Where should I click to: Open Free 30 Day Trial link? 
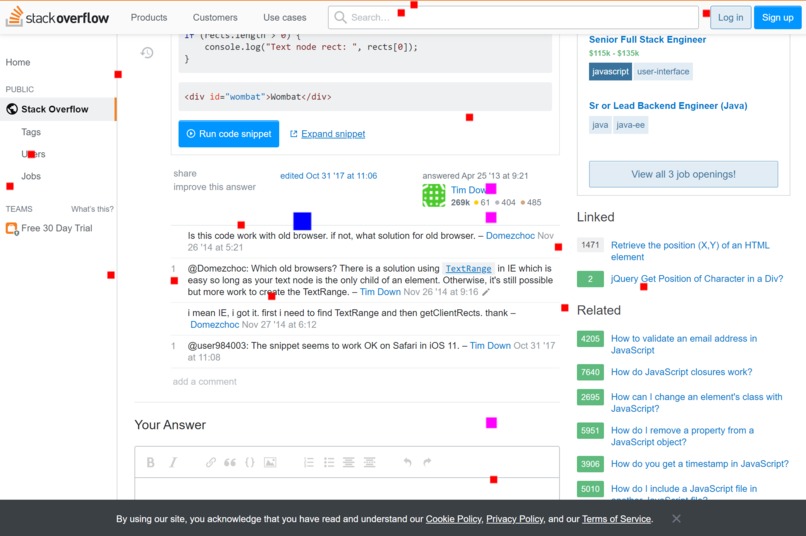coord(57,228)
